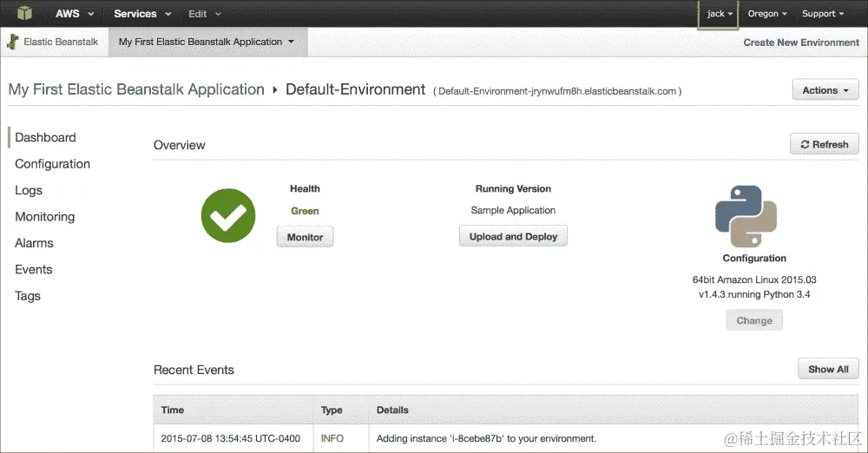Viewport: 868px width, 453px height.
Task: Open the Actions dropdown button
Action: pos(825,89)
